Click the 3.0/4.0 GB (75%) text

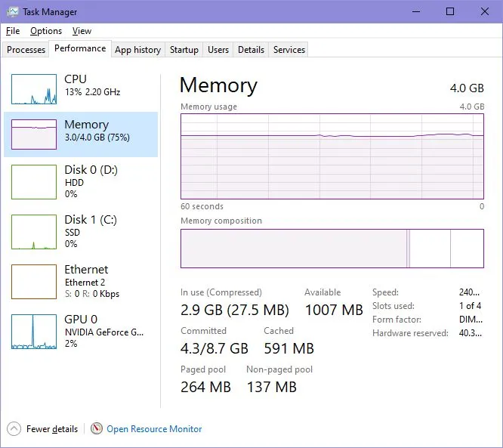[97, 137]
